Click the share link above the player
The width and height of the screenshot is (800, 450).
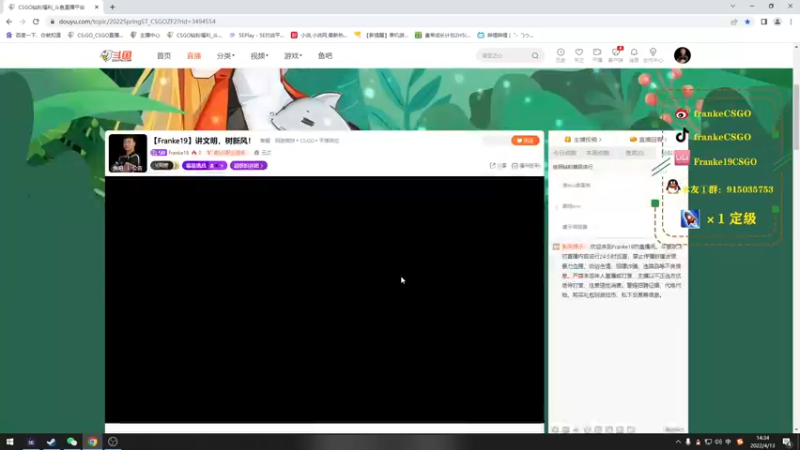[498, 166]
